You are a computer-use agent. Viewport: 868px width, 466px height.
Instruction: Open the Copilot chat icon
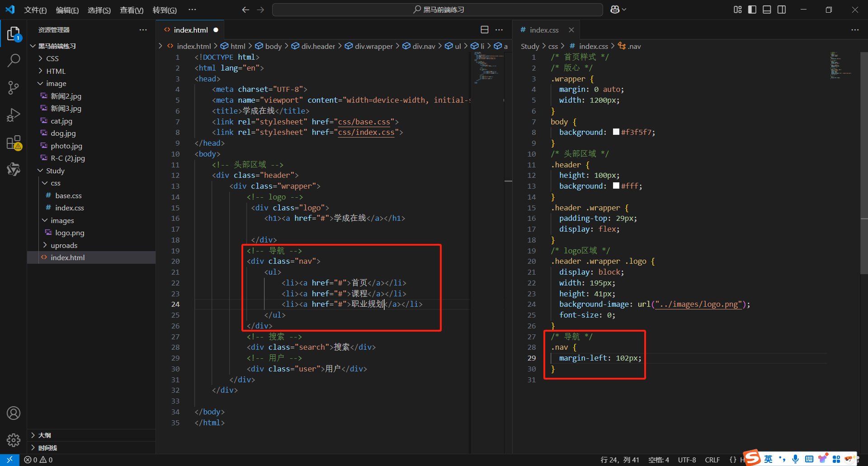pyautogui.click(x=615, y=10)
